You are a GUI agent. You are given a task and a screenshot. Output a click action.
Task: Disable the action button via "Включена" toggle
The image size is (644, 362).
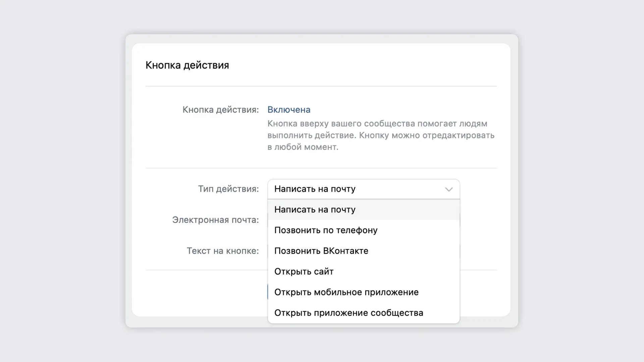point(289,110)
